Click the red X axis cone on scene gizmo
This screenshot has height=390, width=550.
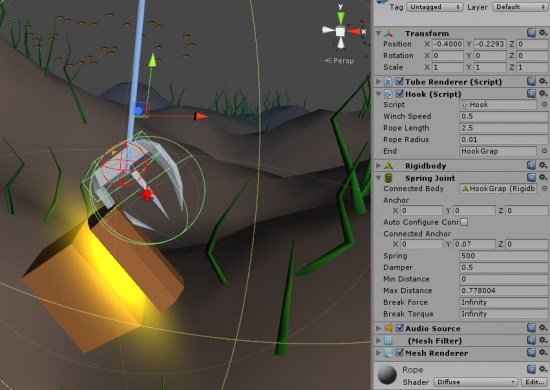pos(354,32)
